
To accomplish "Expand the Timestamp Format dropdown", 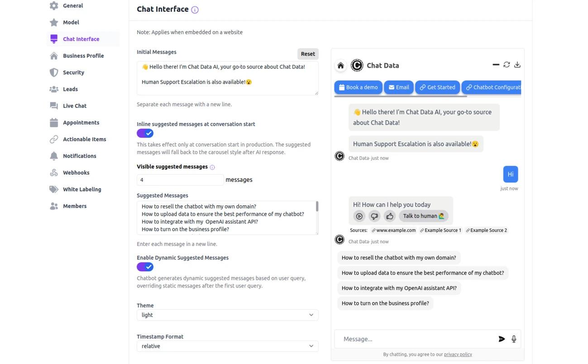I will tap(227, 346).
